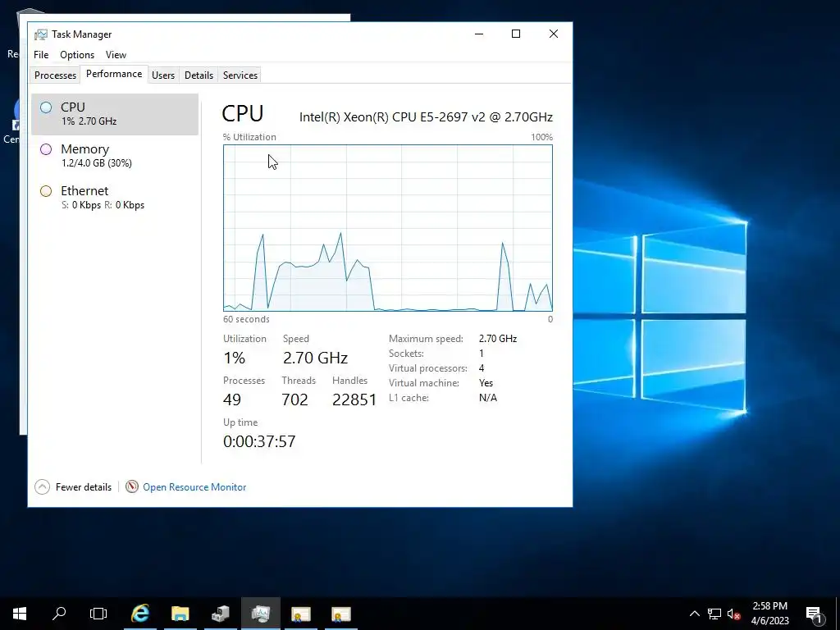Click the Intel Xeon CPU model name
Viewport: 840px width, 630px height.
click(x=426, y=116)
